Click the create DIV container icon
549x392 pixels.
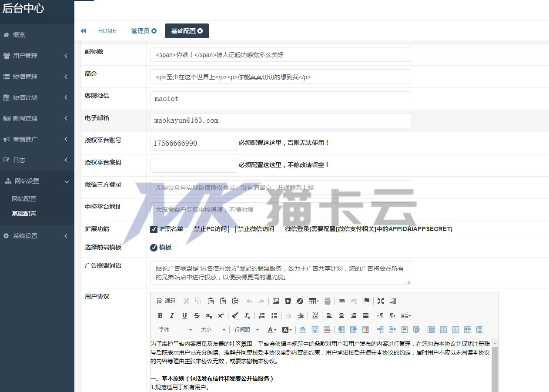pyautogui.click(x=315, y=315)
